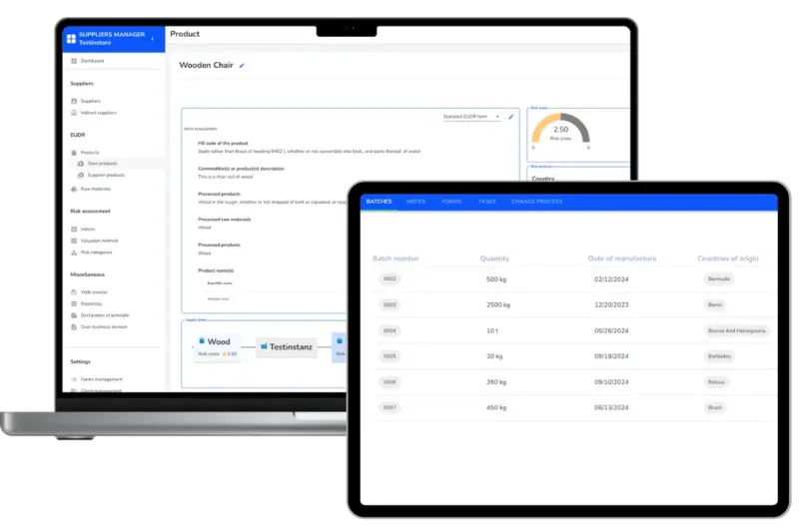The height and width of the screenshot is (532, 799).
Task: Select Indirect suppliers in the sidebar
Action: point(98,113)
